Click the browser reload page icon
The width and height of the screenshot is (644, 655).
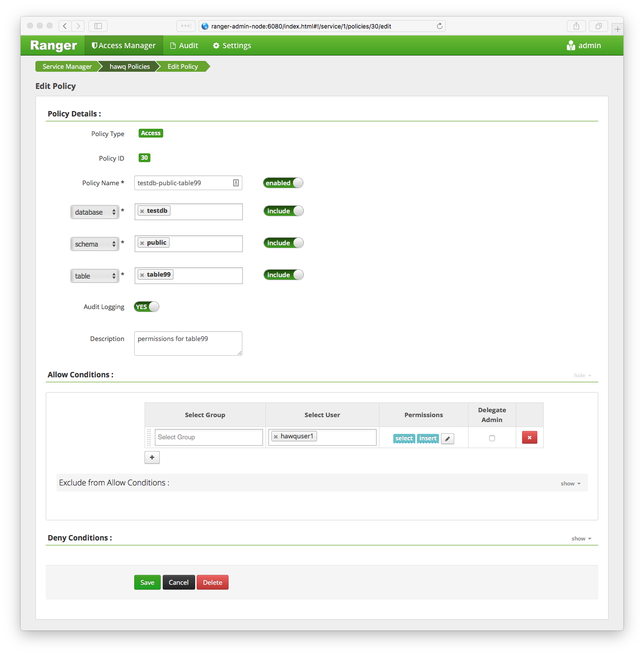click(x=439, y=26)
